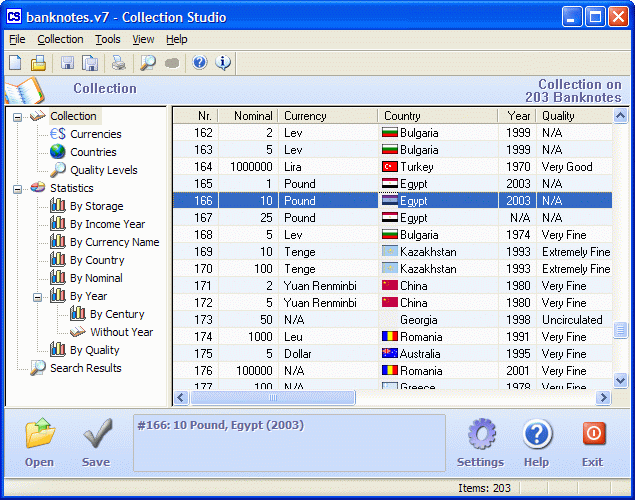Select row 169 Kazakhstan country cell

438,251
